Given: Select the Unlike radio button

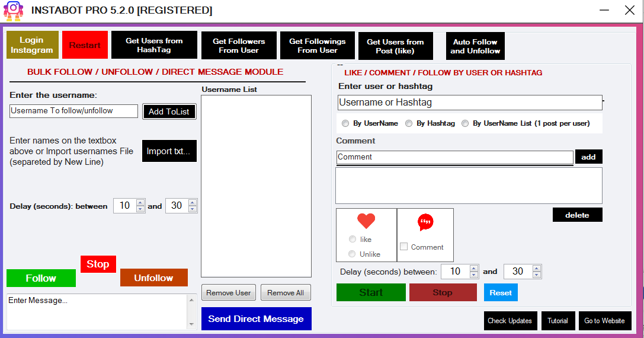Looking at the screenshot, I should tap(352, 254).
